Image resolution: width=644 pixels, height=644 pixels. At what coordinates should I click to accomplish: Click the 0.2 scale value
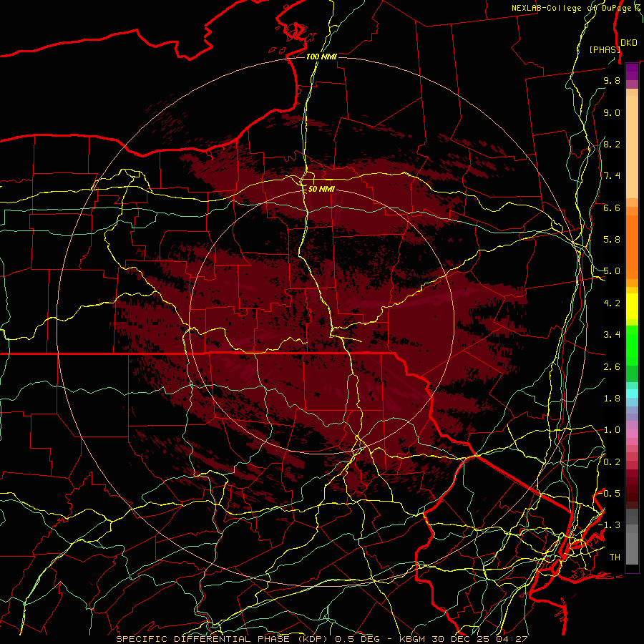(x=612, y=462)
